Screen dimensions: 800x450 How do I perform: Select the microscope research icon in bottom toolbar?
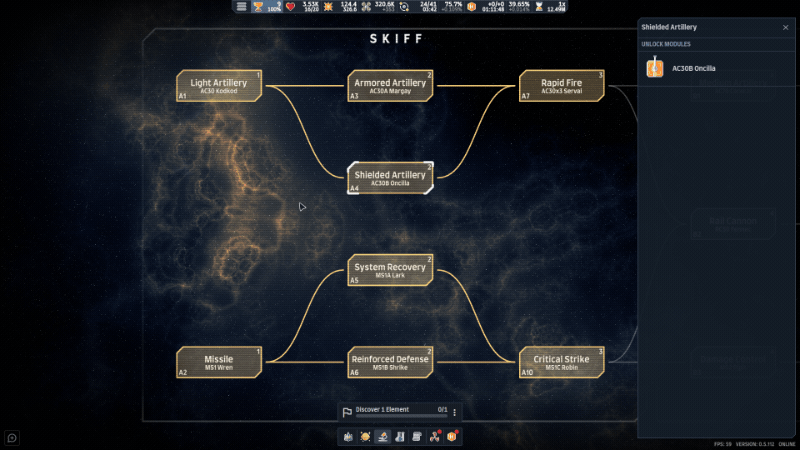(382, 437)
